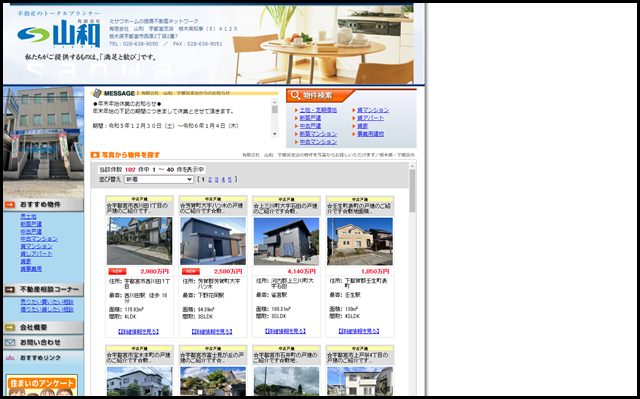This screenshot has width=640, height=399.
Task: Click the dining room header banner image
Action: (x=324, y=44)
